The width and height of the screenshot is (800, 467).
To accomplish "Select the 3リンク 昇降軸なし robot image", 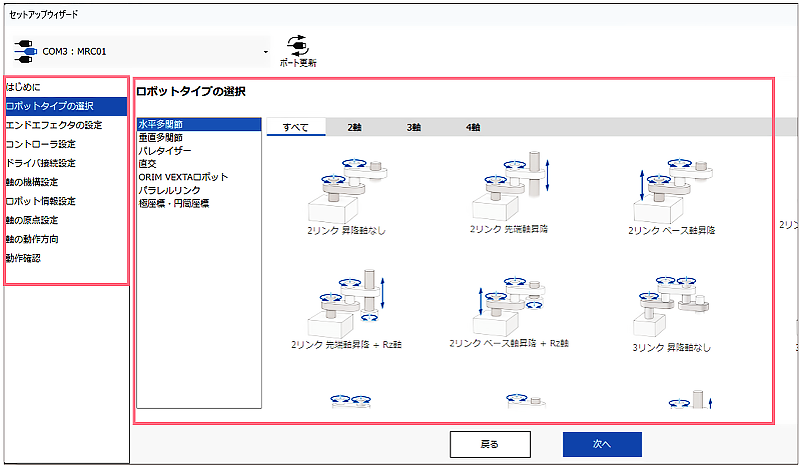I will (671, 300).
